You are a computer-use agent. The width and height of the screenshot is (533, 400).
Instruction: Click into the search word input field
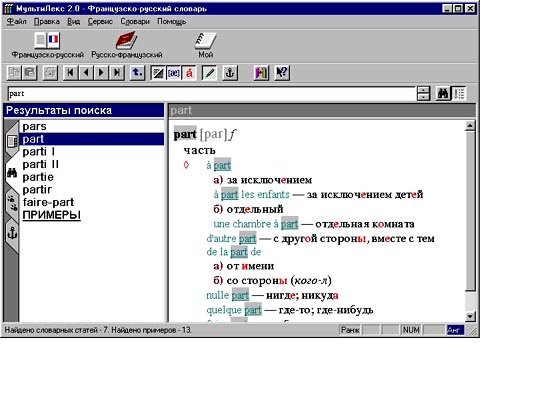click(x=211, y=93)
